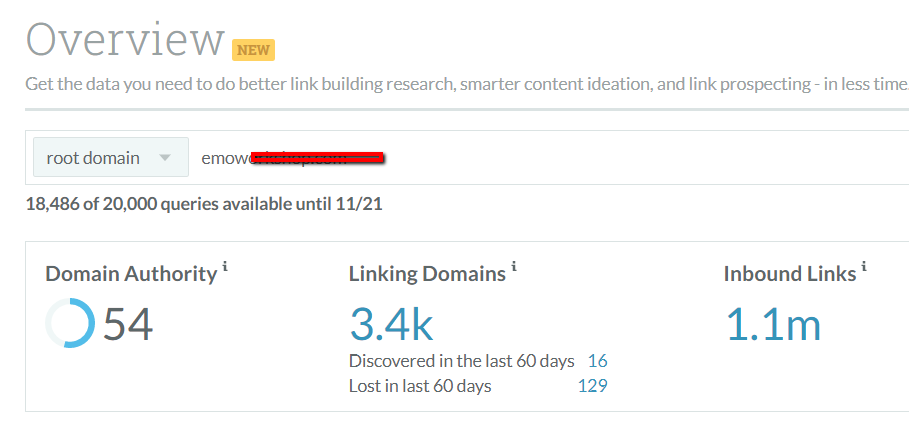Click the Domain Authority score 54
909x437 pixels.
tap(128, 325)
